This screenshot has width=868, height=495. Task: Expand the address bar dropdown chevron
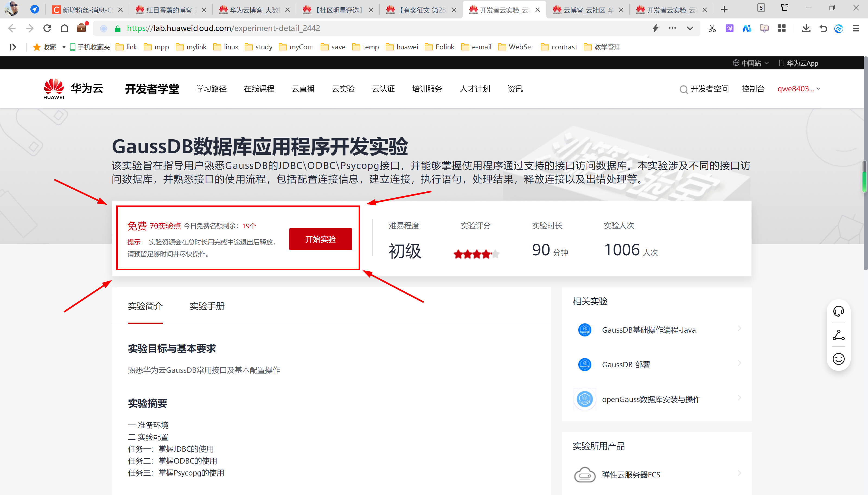point(690,28)
